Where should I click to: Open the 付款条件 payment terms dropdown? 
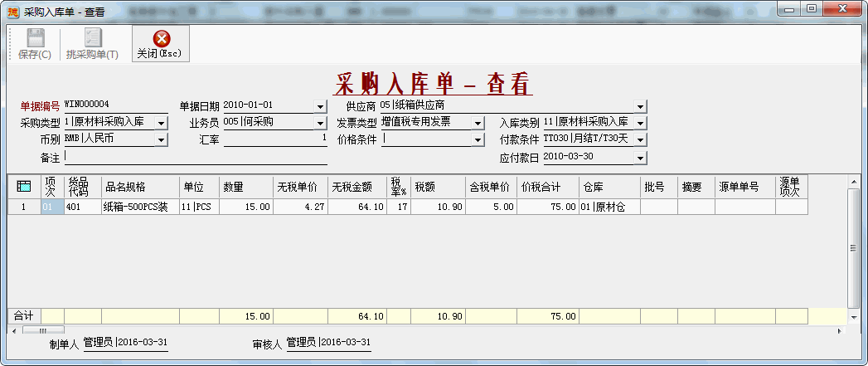pyautogui.click(x=641, y=139)
